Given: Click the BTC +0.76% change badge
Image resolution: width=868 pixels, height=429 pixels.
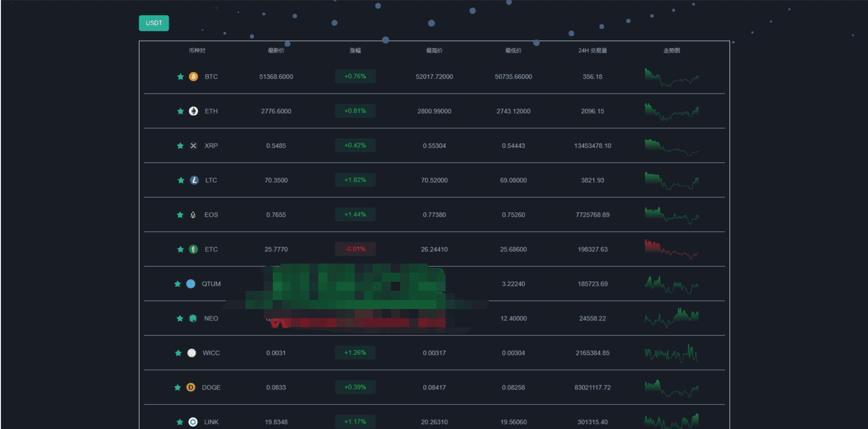Looking at the screenshot, I should click(355, 76).
